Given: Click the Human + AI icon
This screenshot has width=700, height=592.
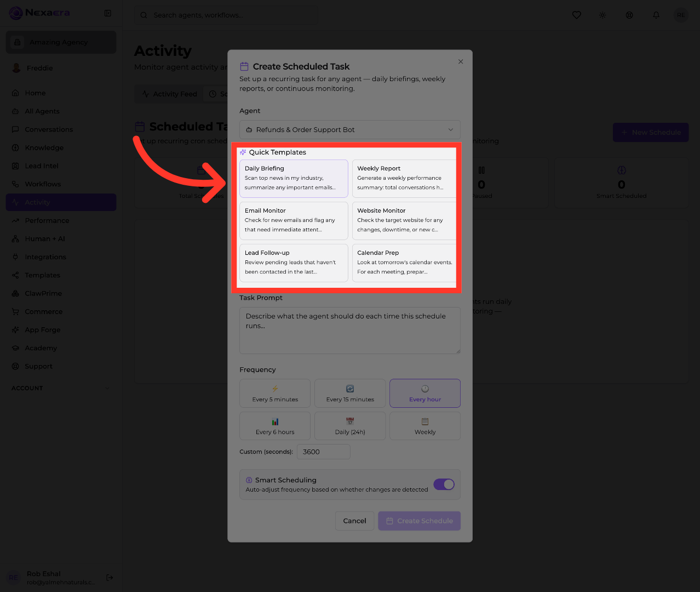Looking at the screenshot, I should [x=15, y=239].
